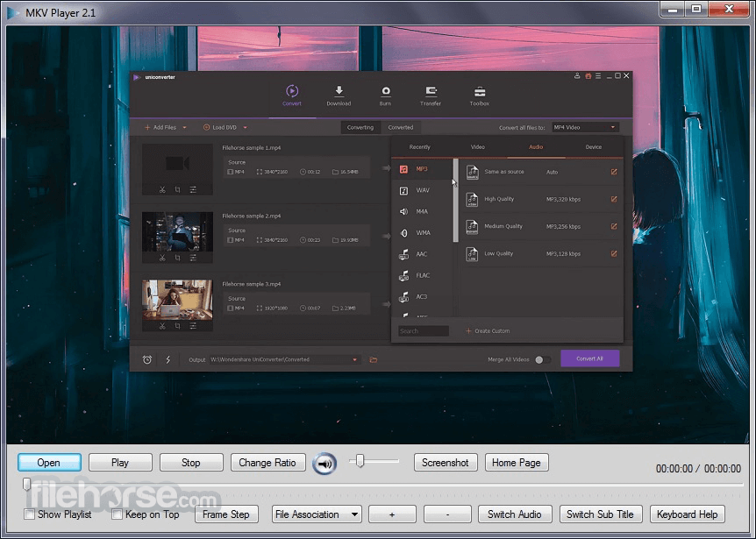Select the MP3 format

421,169
